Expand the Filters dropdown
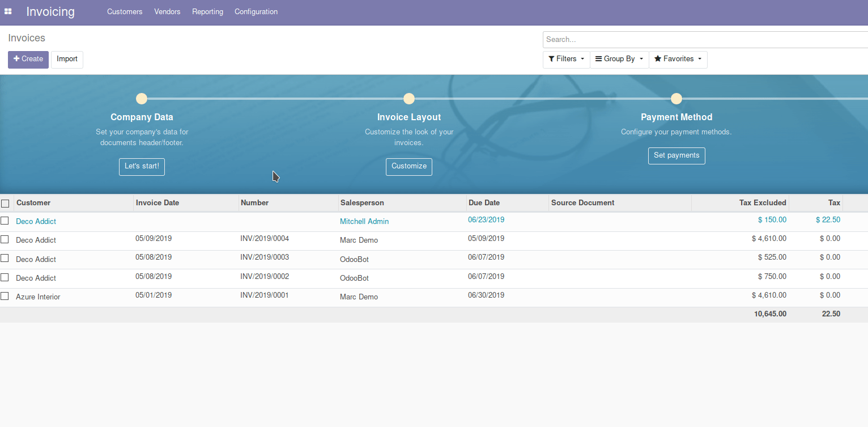Viewport: 868px width, 427px height. click(566, 59)
